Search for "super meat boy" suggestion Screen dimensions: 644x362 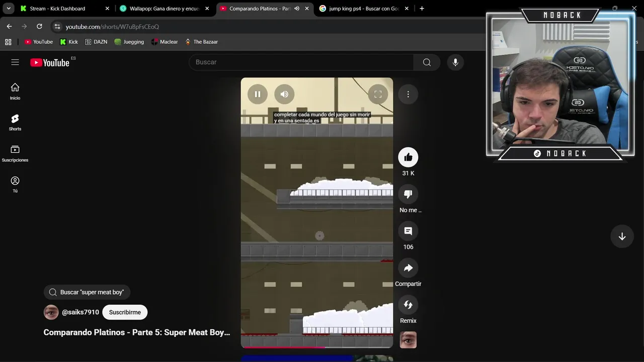[x=87, y=292]
